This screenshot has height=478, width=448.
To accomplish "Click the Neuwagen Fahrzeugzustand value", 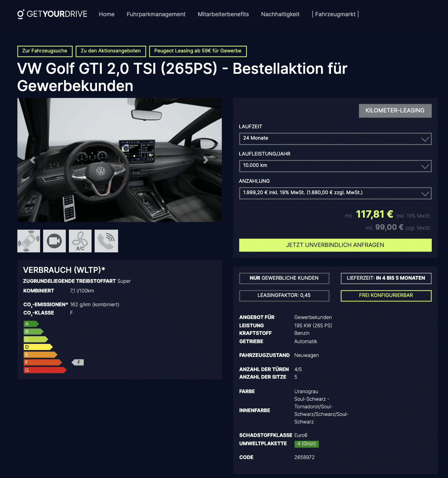I will pos(306,355).
